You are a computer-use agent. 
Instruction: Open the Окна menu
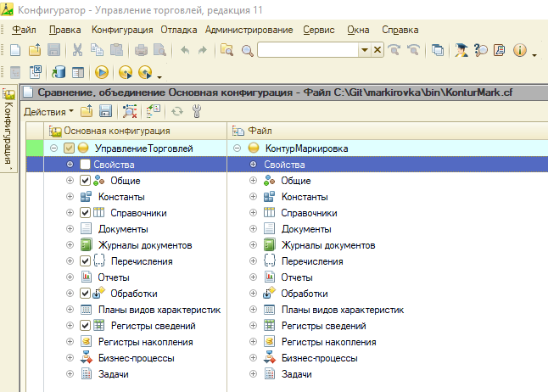358,30
